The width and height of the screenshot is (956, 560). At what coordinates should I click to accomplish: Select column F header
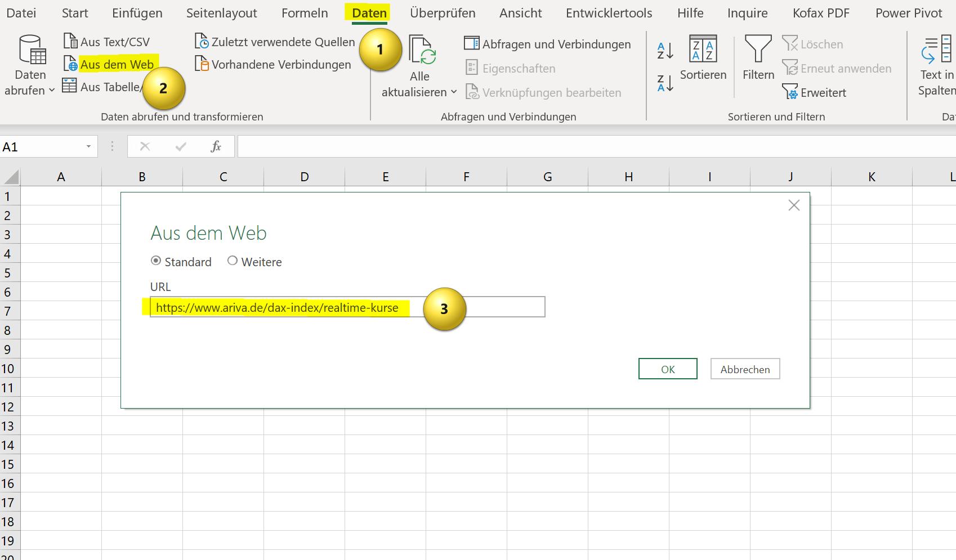point(466,177)
